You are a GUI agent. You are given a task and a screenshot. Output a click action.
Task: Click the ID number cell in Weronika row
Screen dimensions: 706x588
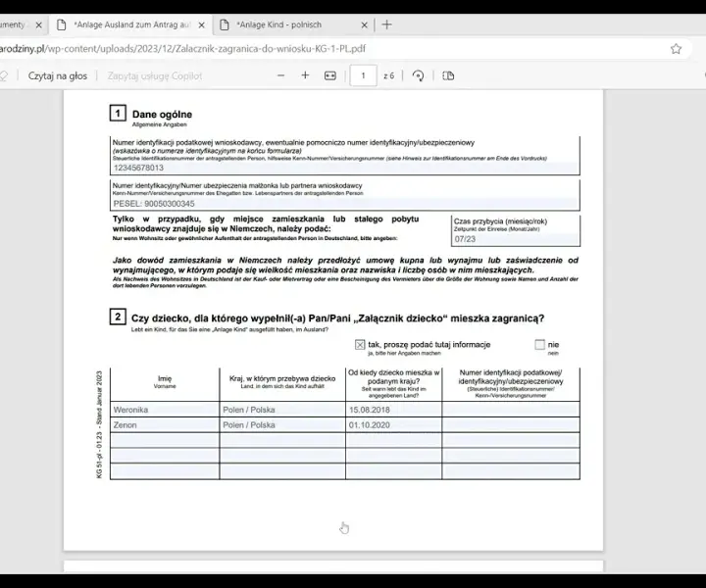511,410
